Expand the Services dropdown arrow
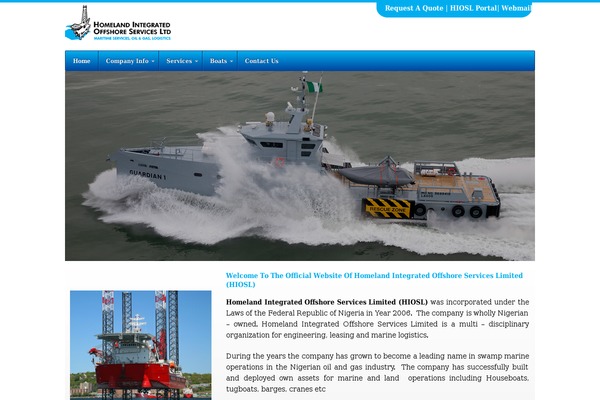 (x=196, y=61)
